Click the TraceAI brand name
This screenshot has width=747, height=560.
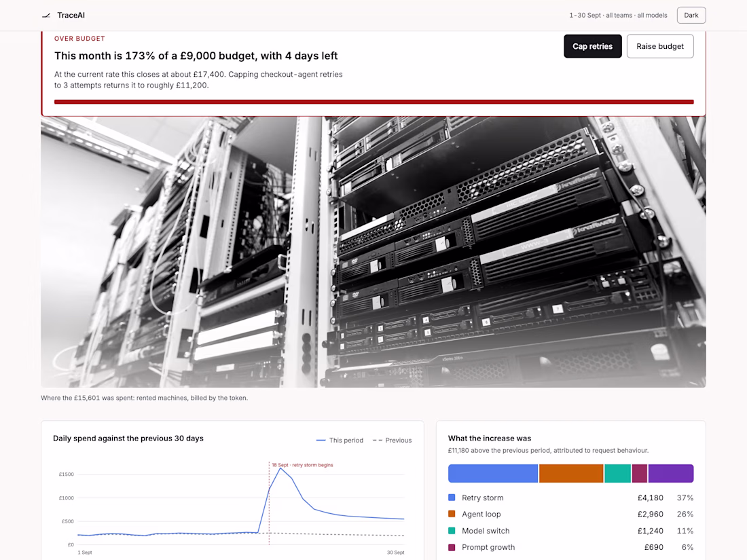point(71,15)
